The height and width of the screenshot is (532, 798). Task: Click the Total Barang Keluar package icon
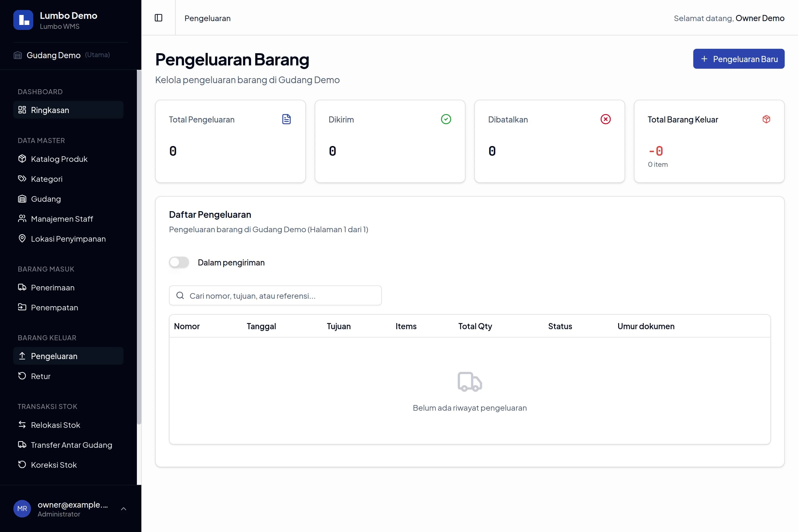[766, 119]
